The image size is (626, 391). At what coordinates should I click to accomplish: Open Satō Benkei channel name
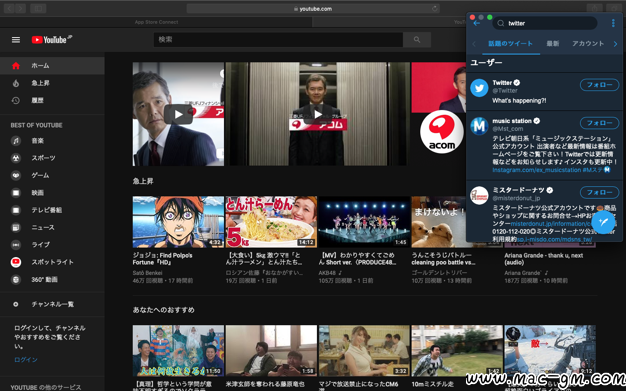pyautogui.click(x=147, y=273)
